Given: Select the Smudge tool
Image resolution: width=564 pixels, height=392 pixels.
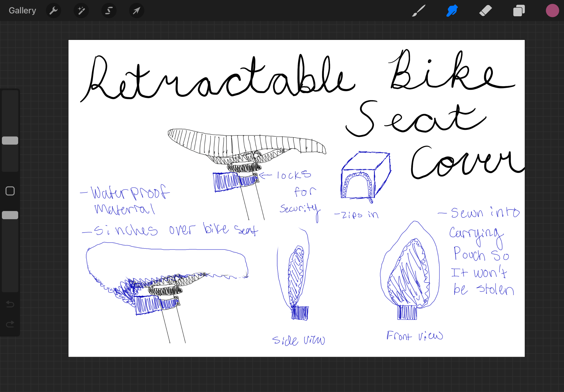Looking at the screenshot, I should click(452, 11).
